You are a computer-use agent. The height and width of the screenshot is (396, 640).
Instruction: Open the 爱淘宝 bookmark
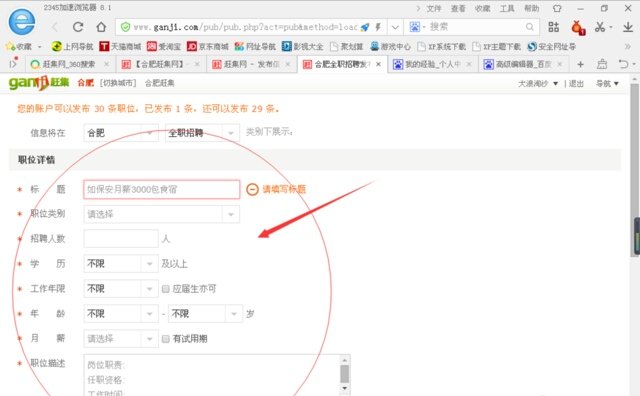(164, 47)
